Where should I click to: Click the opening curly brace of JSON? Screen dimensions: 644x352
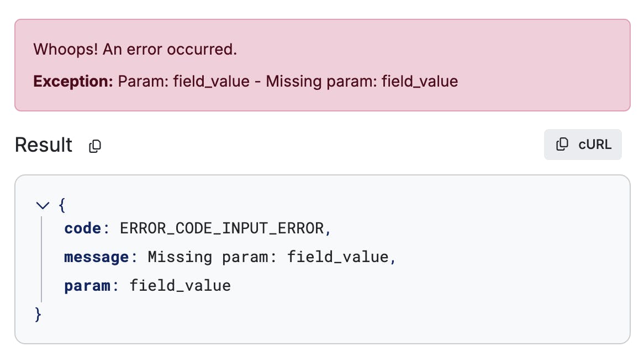[62, 205]
